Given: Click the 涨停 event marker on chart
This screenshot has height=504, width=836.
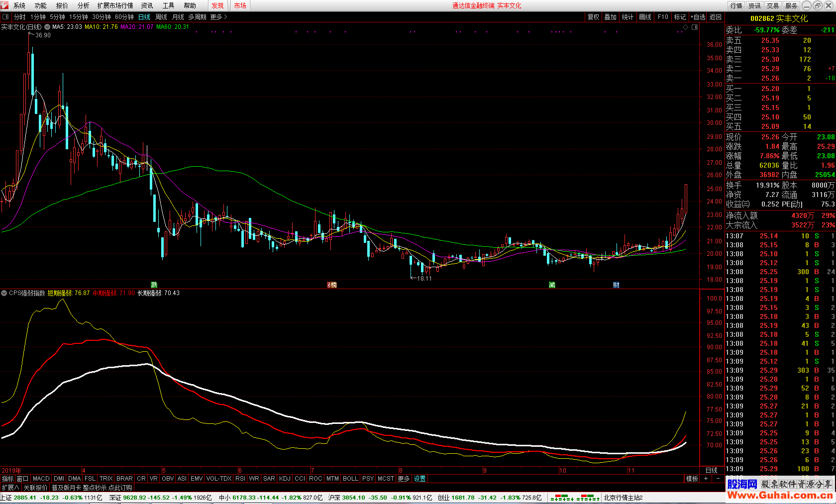Looking at the screenshot, I should 332,285.
